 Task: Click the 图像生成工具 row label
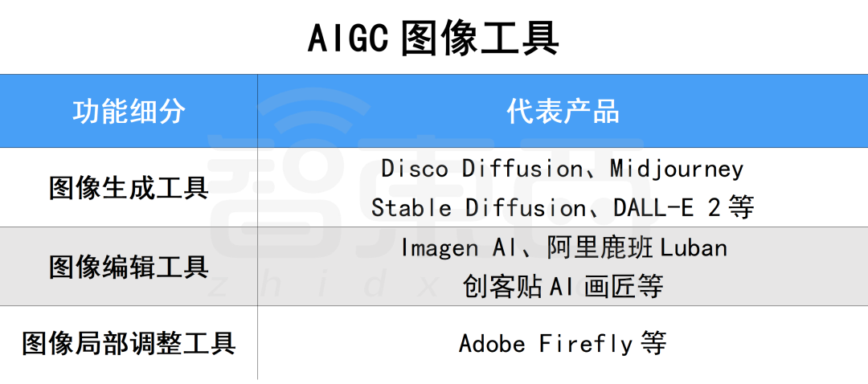(x=129, y=188)
